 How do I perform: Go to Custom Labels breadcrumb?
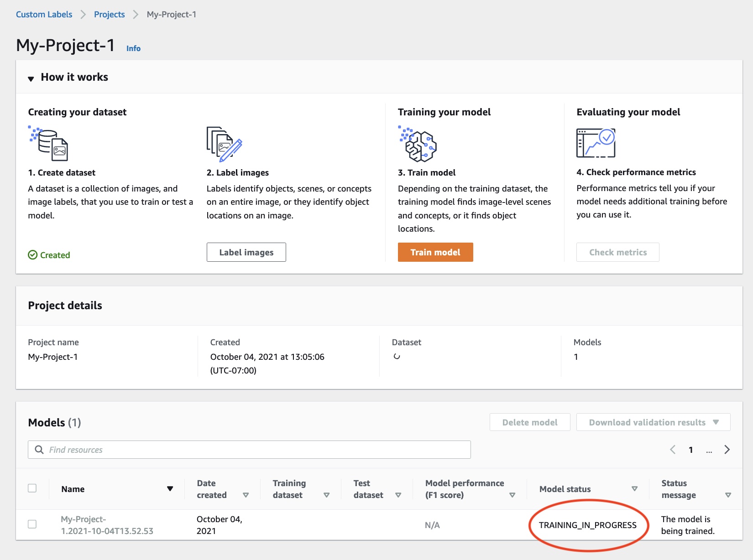tap(44, 14)
